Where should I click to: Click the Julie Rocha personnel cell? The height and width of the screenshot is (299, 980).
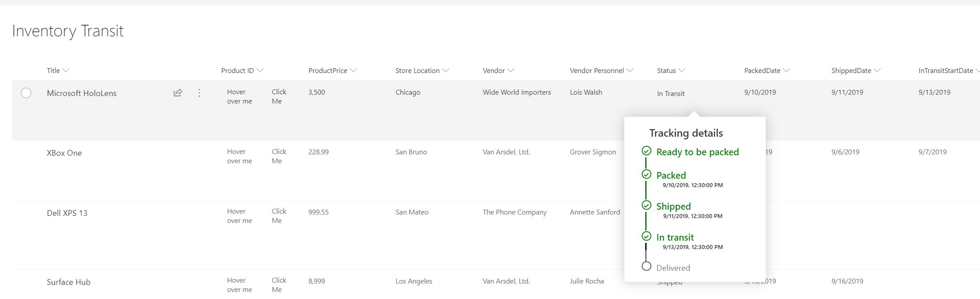coord(587,281)
